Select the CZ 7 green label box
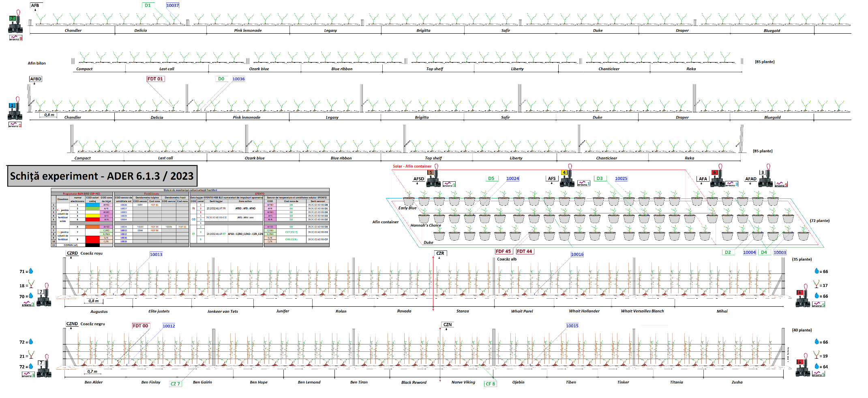868x398 pixels. tap(175, 384)
